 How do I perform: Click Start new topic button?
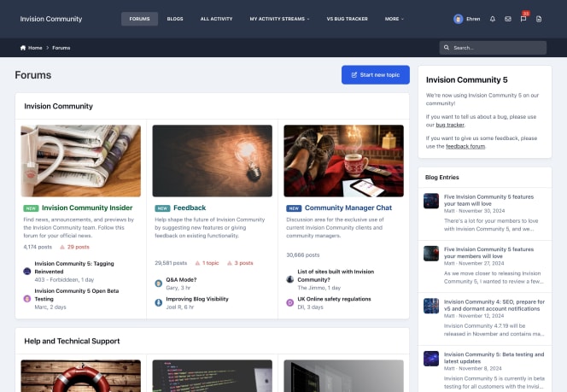376,75
